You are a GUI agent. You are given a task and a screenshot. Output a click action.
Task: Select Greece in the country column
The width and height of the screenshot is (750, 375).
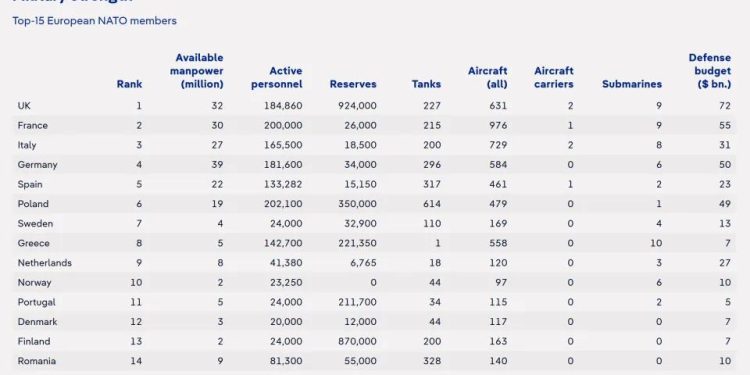coord(33,243)
